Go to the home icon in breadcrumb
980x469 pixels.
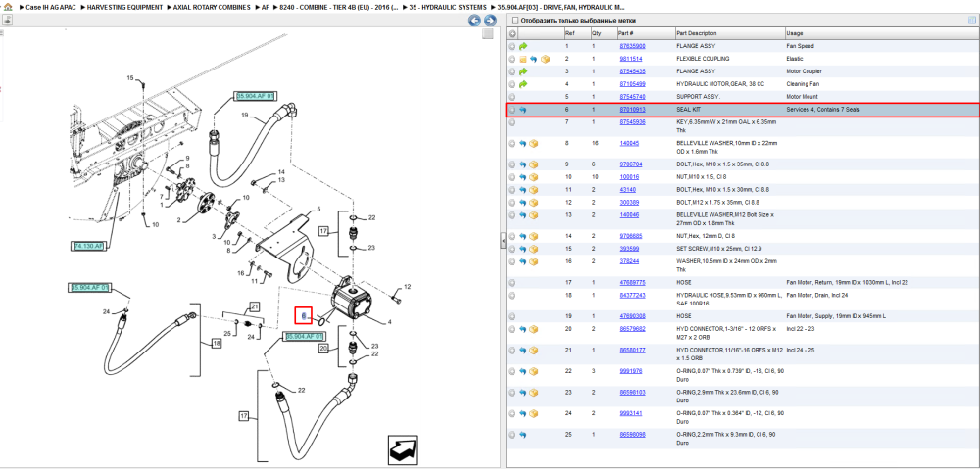8,7
